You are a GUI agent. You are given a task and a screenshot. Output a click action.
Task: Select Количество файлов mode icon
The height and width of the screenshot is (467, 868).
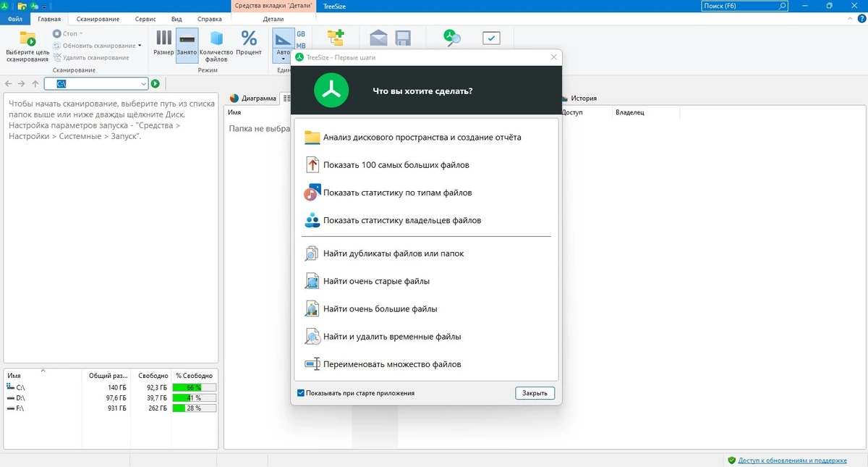216,38
